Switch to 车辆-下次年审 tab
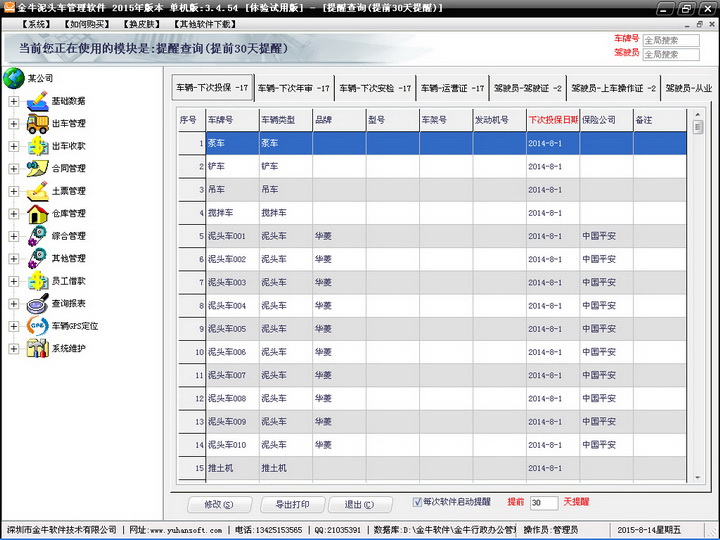 pyautogui.click(x=294, y=88)
